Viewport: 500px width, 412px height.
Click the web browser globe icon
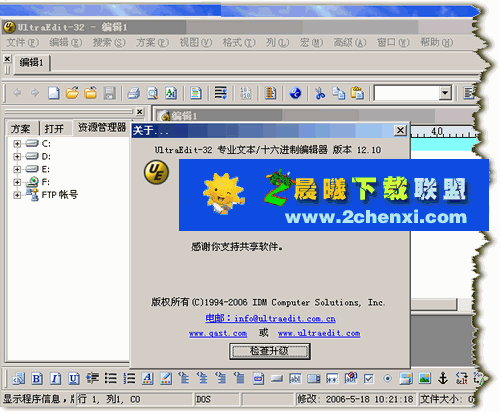[295, 93]
